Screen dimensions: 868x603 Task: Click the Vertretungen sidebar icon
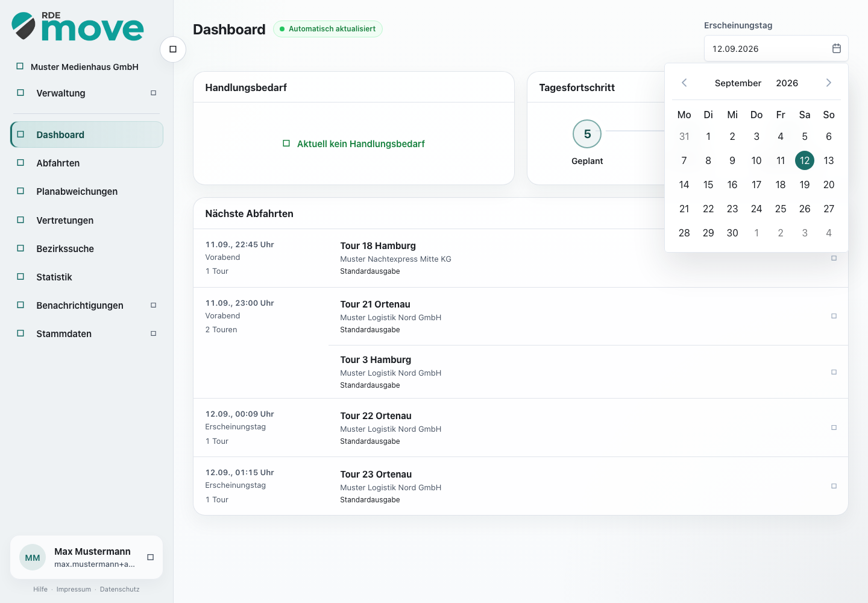coord(20,220)
